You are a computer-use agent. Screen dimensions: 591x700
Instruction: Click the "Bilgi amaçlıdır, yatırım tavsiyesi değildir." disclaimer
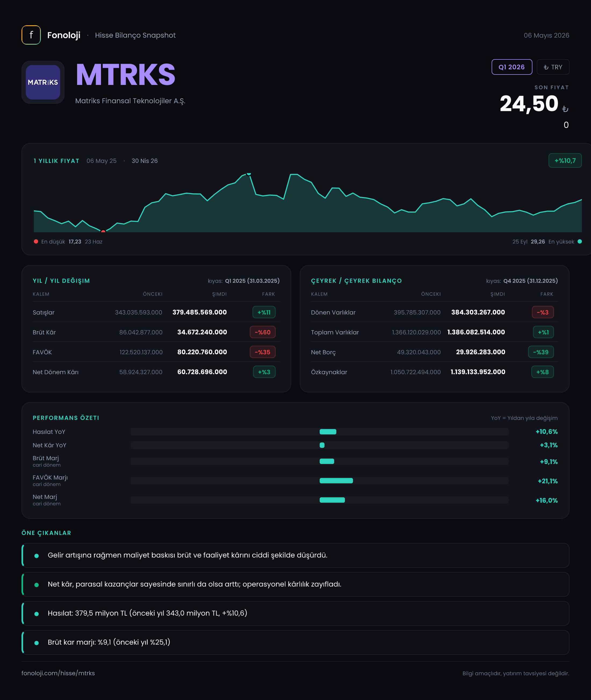[516, 673]
